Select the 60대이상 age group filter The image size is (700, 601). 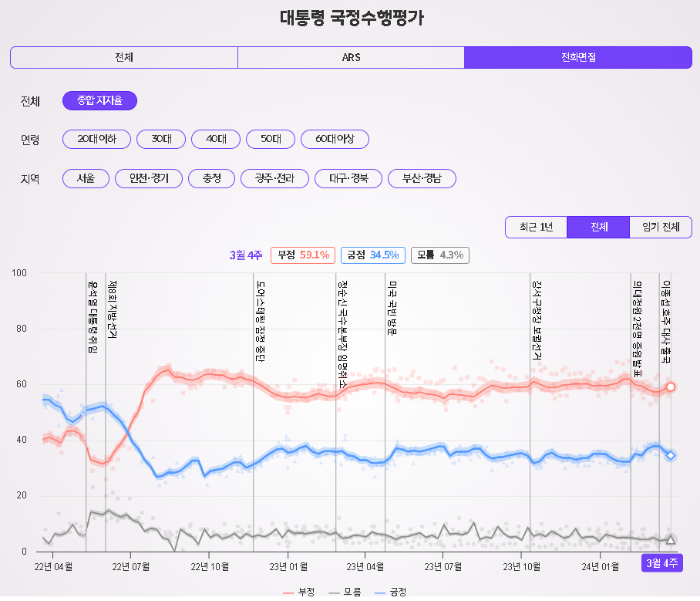(x=335, y=139)
